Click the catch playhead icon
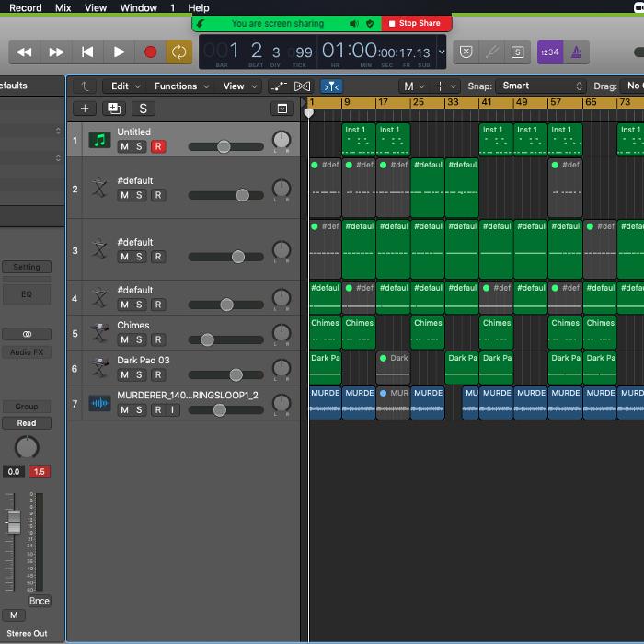Image resolution: width=644 pixels, height=644 pixels. pos(331,86)
